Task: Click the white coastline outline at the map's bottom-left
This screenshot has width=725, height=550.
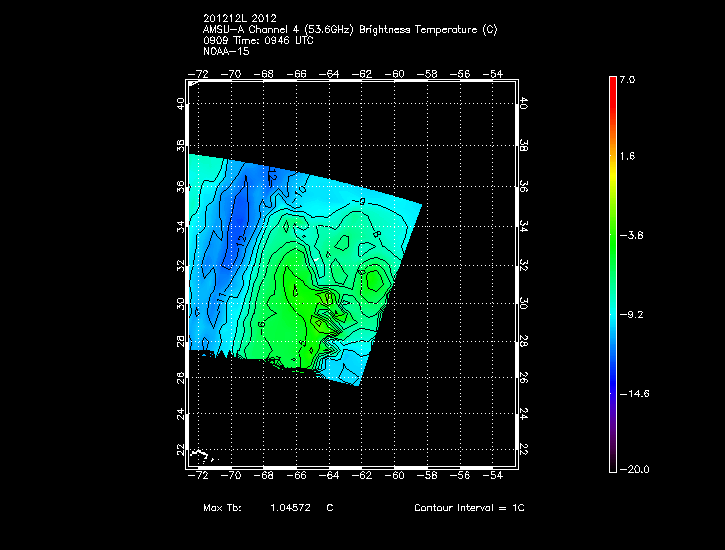Action: click(201, 455)
